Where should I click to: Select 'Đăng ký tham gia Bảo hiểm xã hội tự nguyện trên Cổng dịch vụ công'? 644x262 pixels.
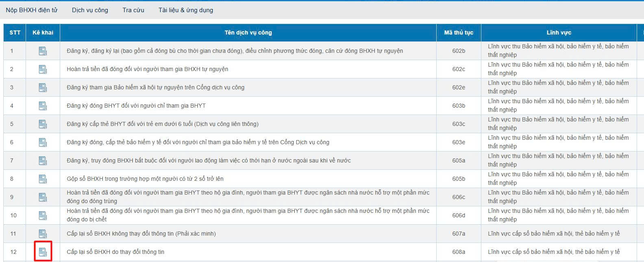click(156, 87)
